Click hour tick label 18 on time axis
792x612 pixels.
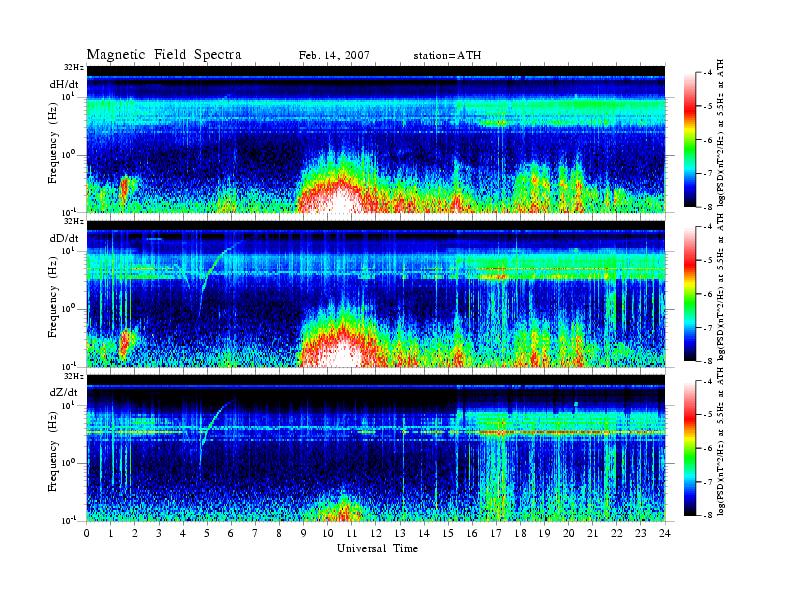pos(520,533)
